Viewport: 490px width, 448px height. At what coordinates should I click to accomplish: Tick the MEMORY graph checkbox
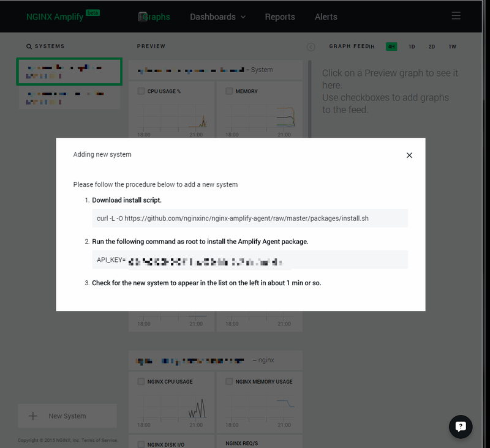click(229, 91)
